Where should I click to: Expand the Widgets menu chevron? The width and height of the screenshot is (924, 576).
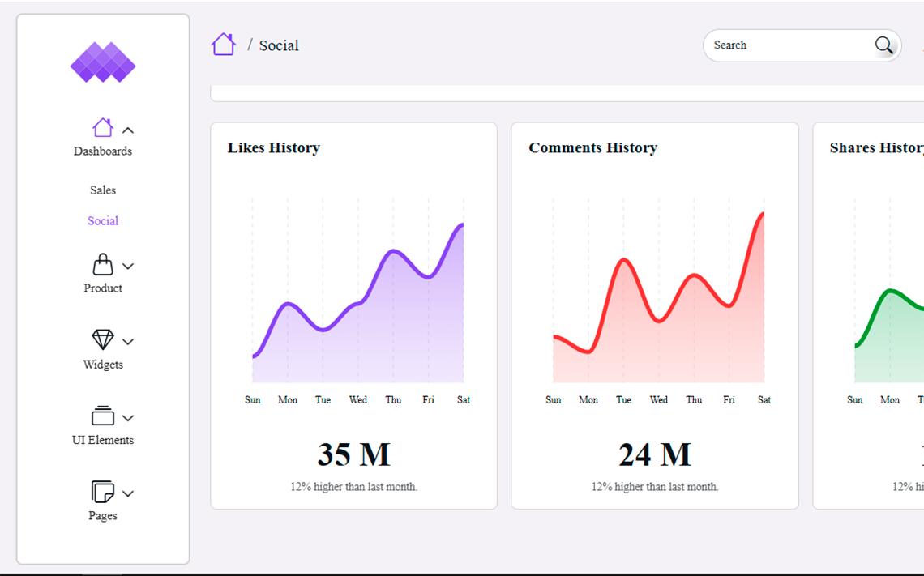point(128,342)
